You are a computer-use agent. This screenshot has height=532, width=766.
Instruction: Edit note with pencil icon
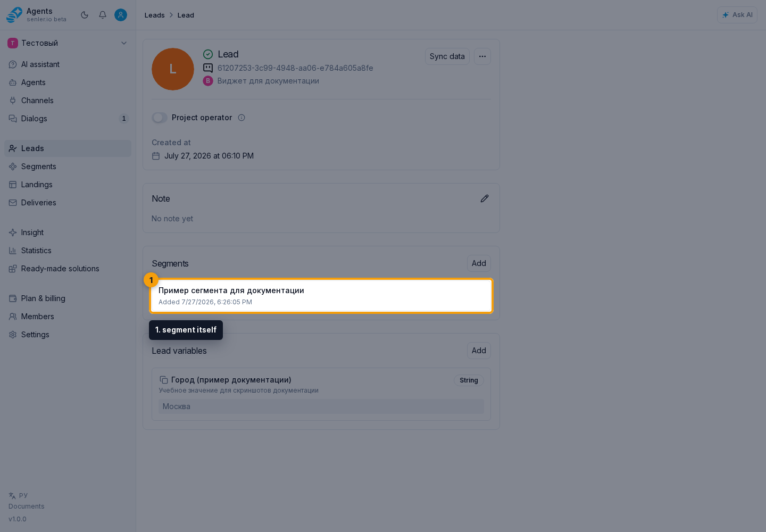(484, 198)
